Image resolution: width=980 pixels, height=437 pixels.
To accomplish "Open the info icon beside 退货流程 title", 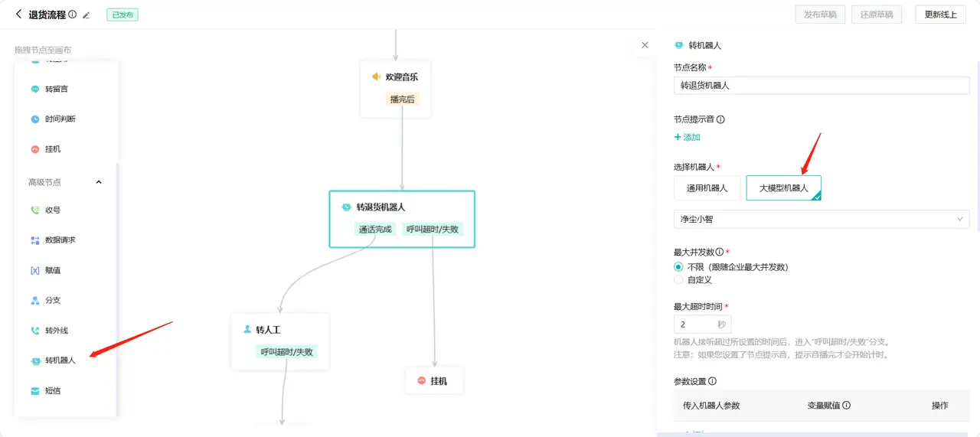I will coord(72,15).
